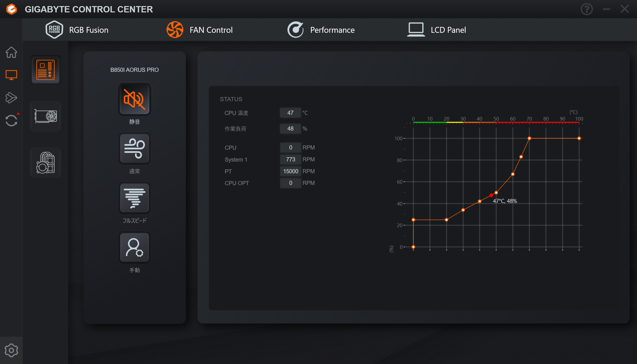This screenshot has width=637, height=364.
Task: Click the red 47°C current point on curve
Action: tap(491, 195)
